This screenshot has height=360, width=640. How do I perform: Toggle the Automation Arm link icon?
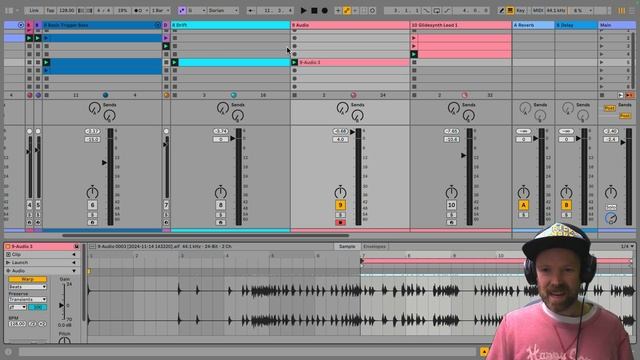(347, 11)
